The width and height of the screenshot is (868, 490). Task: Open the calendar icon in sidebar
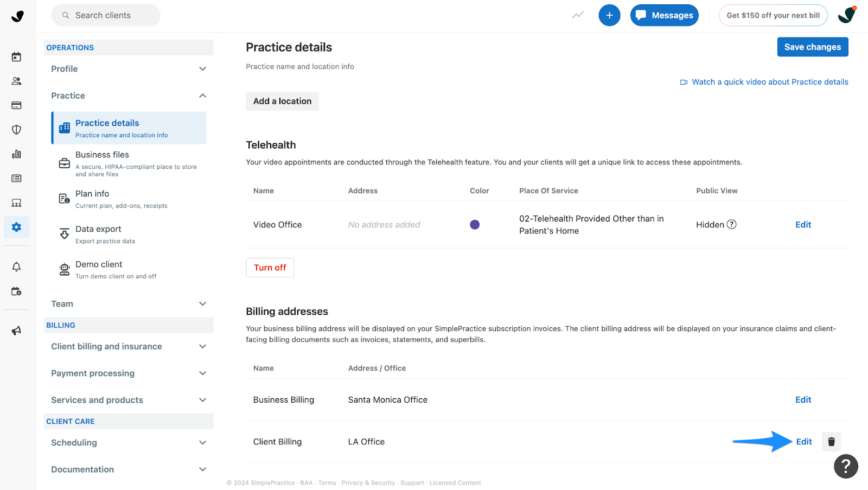[x=16, y=57]
